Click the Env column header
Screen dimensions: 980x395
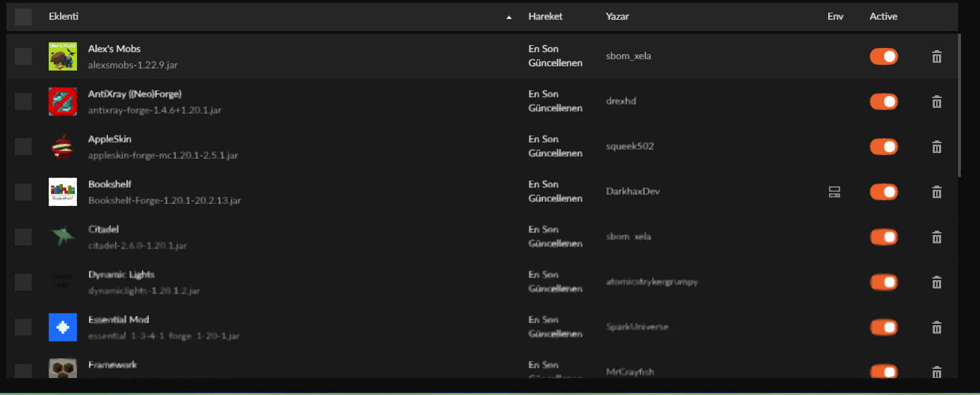[835, 16]
